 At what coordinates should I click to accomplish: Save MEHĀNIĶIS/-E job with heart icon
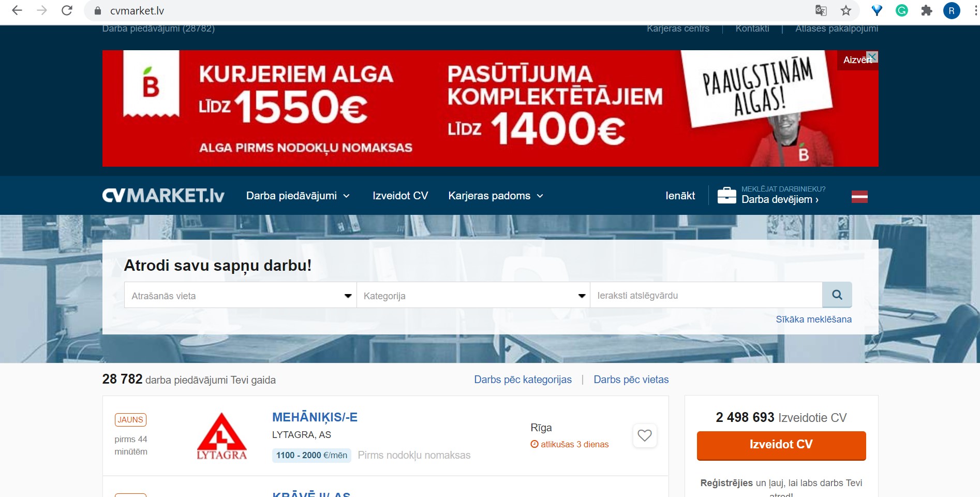[x=645, y=436]
